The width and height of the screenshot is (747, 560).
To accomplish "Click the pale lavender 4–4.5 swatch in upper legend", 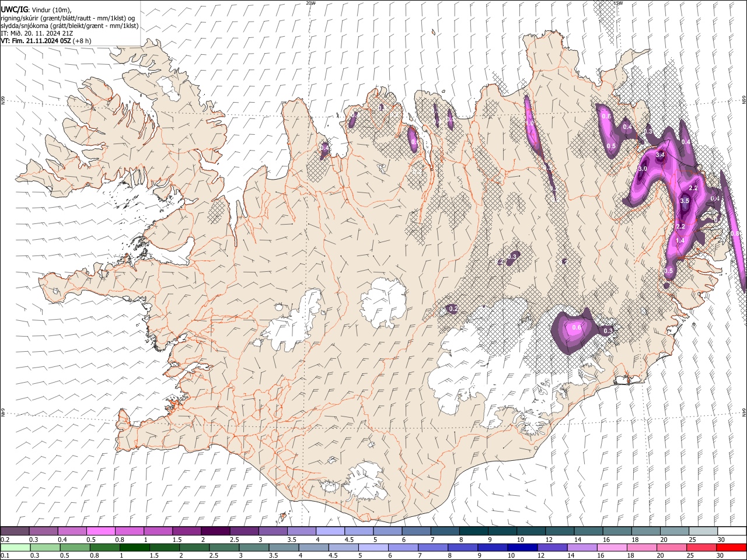I will tap(330, 531).
